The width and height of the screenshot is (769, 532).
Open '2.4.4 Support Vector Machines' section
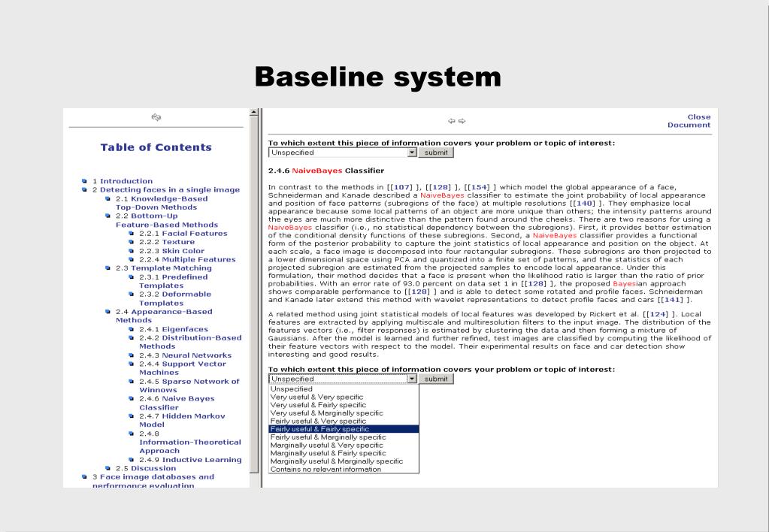(x=183, y=368)
